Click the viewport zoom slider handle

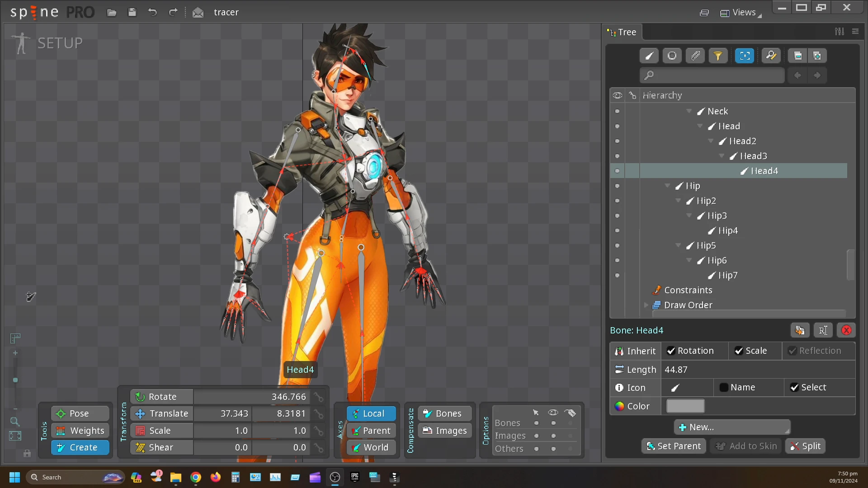tap(15, 380)
